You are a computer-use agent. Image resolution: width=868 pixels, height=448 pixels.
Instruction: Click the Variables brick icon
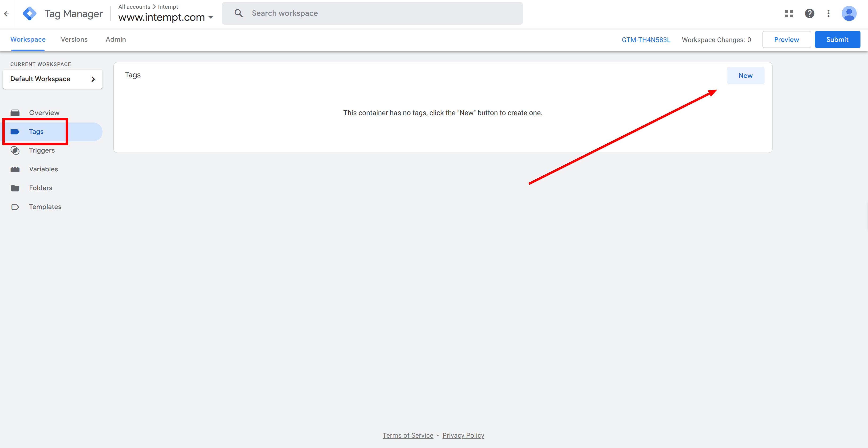pos(15,169)
